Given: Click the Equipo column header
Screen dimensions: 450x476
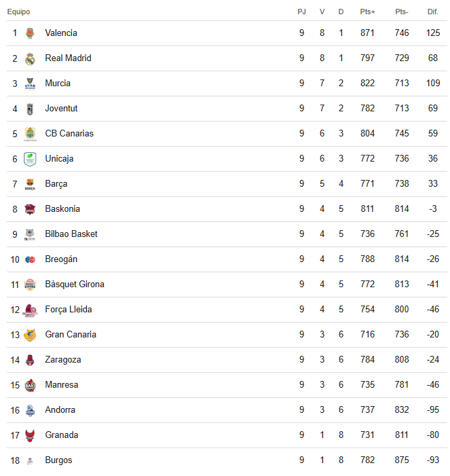Looking at the screenshot, I should 18,12.
